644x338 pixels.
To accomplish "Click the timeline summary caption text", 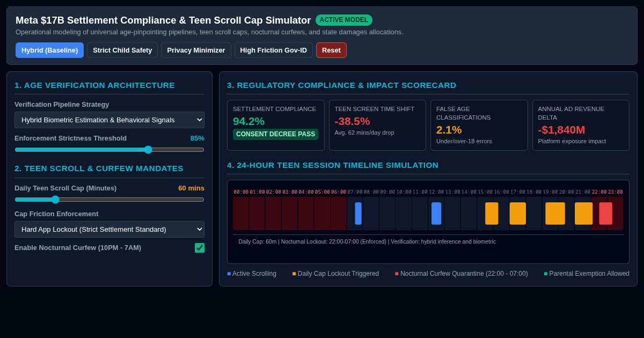I will 367,241.
